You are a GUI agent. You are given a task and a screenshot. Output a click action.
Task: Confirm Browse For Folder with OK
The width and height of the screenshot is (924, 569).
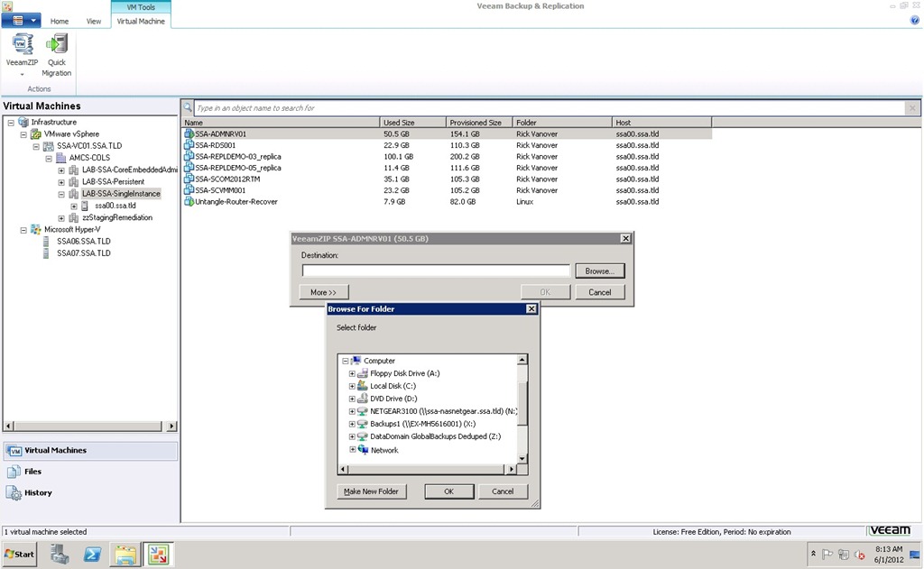[449, 491]
